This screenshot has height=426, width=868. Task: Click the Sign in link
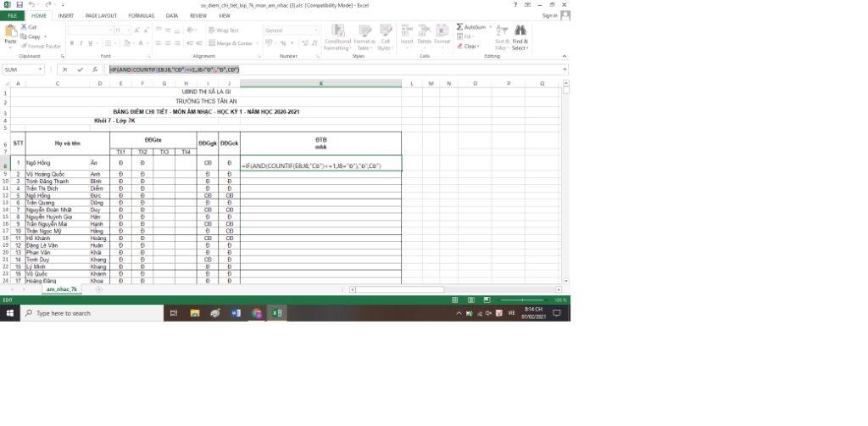[x=549, y=15]
